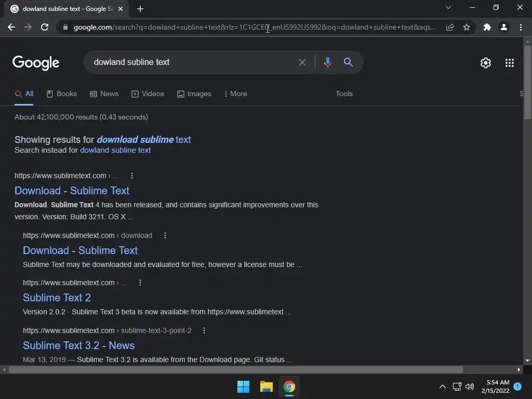Share this page using the share icon
Screen dimensions: 532x399
(x=450, y=27)
